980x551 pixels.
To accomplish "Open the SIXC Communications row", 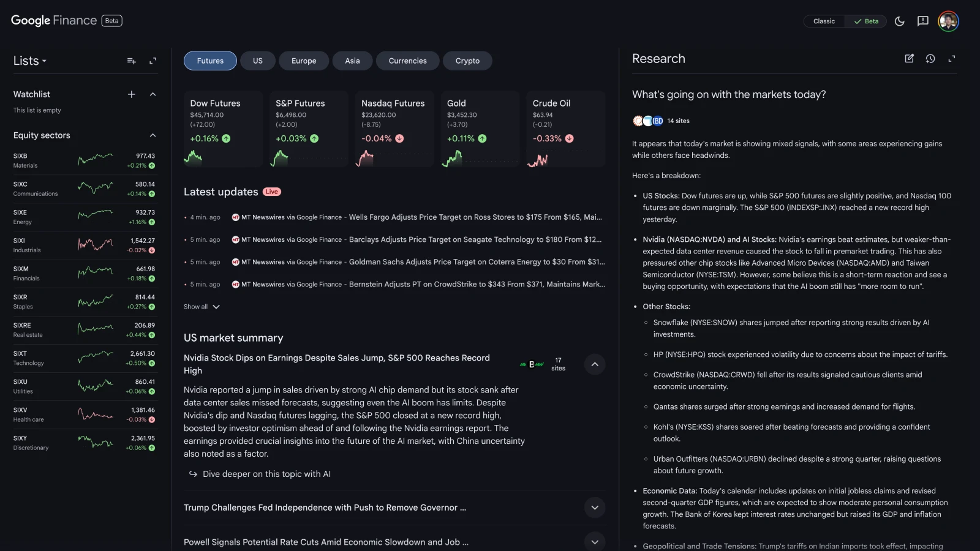I will pos(85,189).
